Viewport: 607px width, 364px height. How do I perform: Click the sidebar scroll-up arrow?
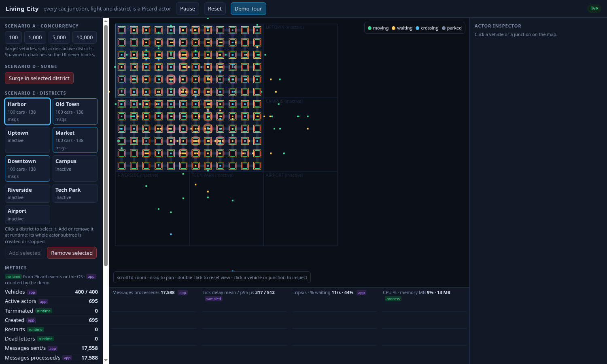(106, 21)
